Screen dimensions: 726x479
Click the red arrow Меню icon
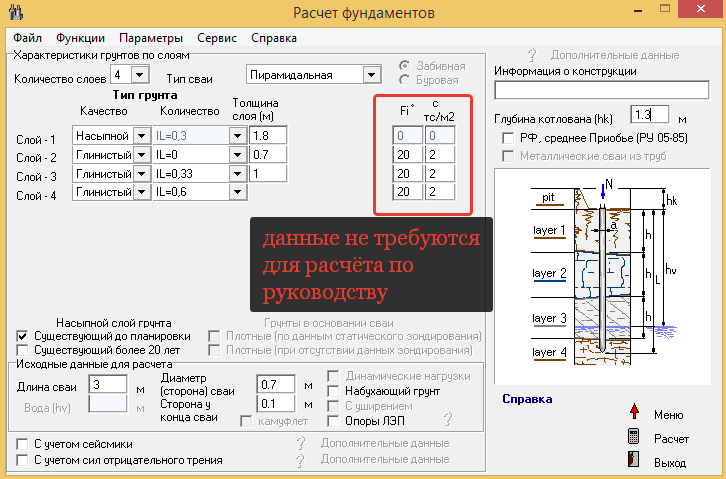click(633, 414)
